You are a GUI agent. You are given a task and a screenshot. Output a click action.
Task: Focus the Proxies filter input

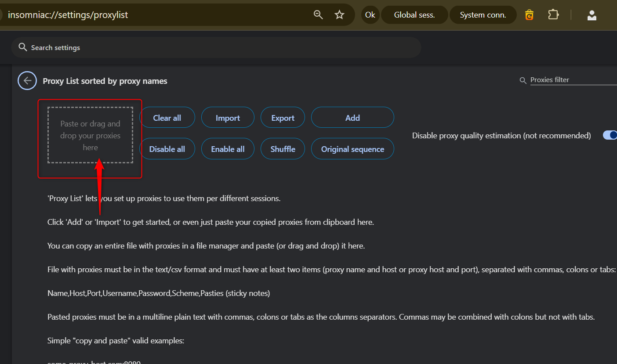(573, 80)
